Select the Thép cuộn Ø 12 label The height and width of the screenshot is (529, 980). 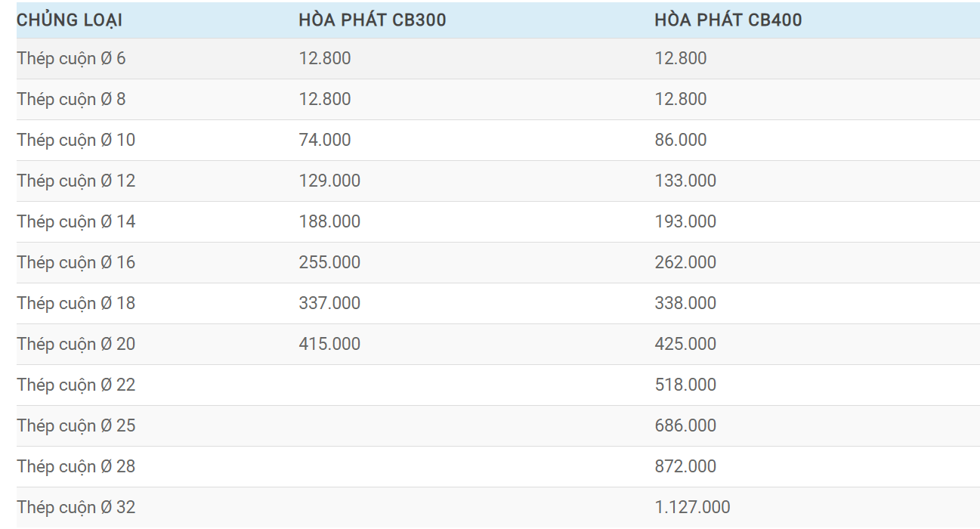(76, 181)
